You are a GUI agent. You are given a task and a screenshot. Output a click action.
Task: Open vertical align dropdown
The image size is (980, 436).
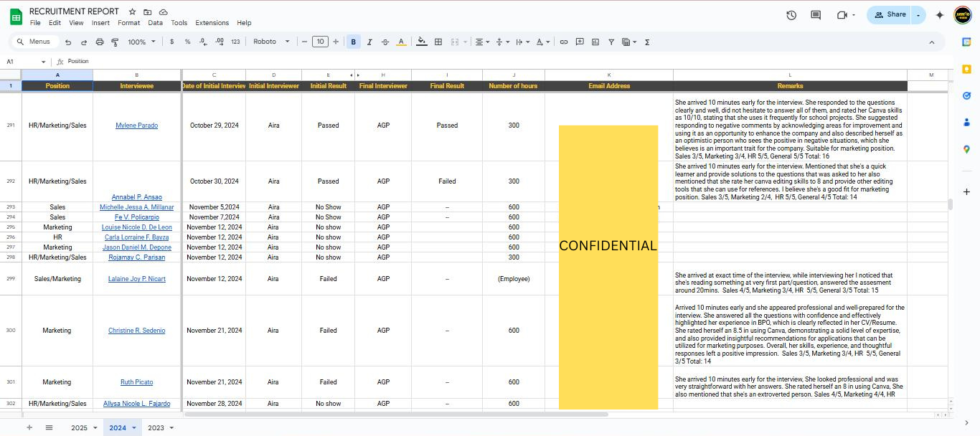(503, 42)
